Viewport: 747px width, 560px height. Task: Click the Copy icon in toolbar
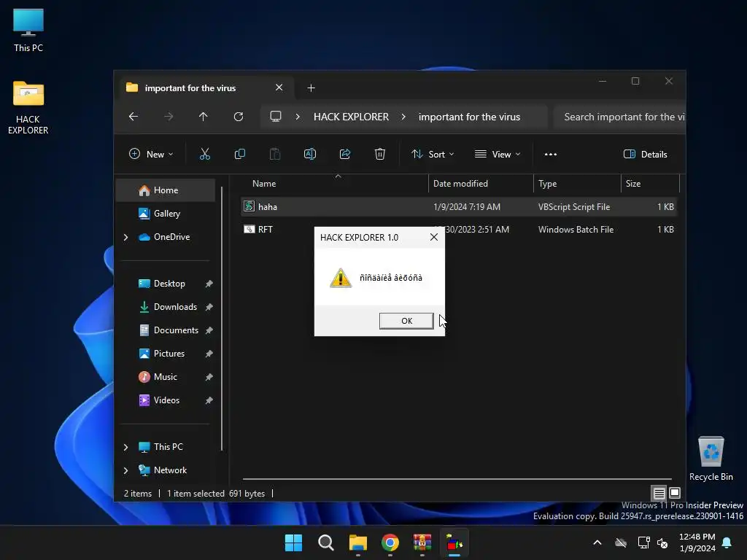pos(239,154)
